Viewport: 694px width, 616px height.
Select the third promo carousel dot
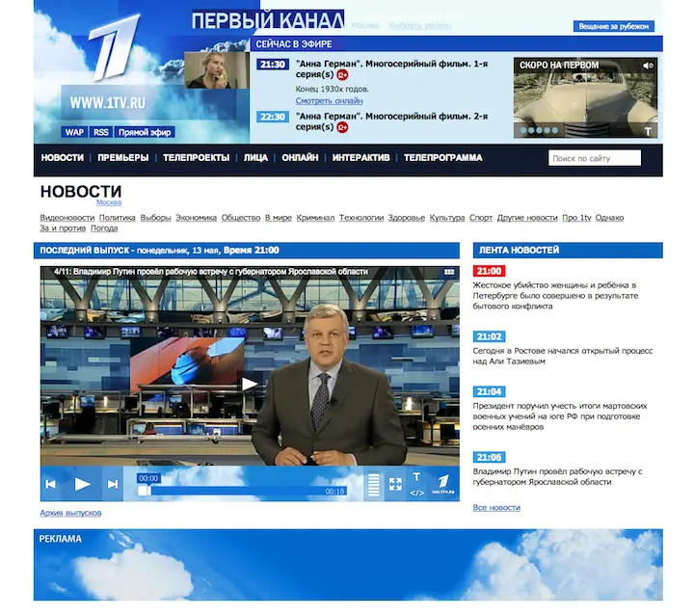(x=539, y=130)
